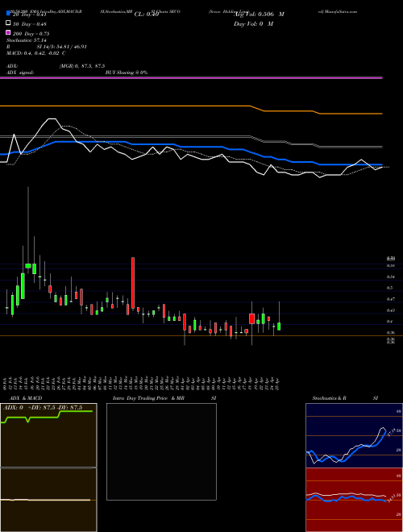Click the magenta 200 Day legend square
Viewport: 403px width, 532px height.
(x=8, y=32)
